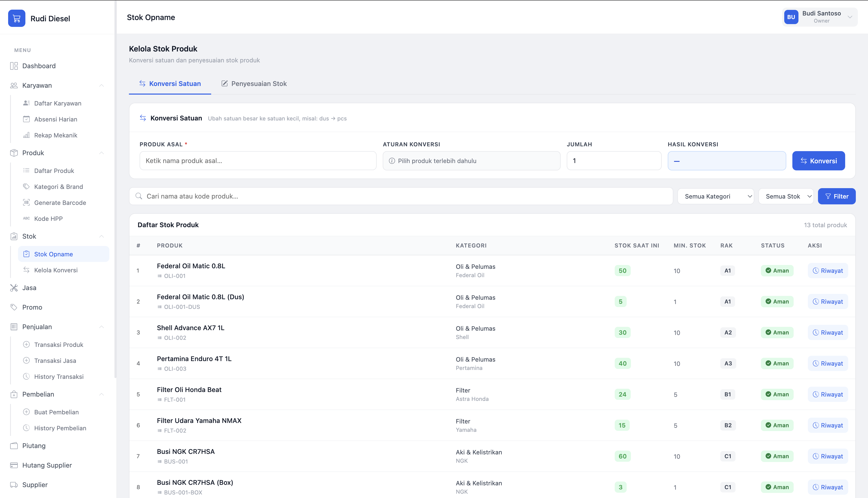Click the 13 total produk label
The width and height of the screenshot is (868, 498).
(x=825, y=225)
